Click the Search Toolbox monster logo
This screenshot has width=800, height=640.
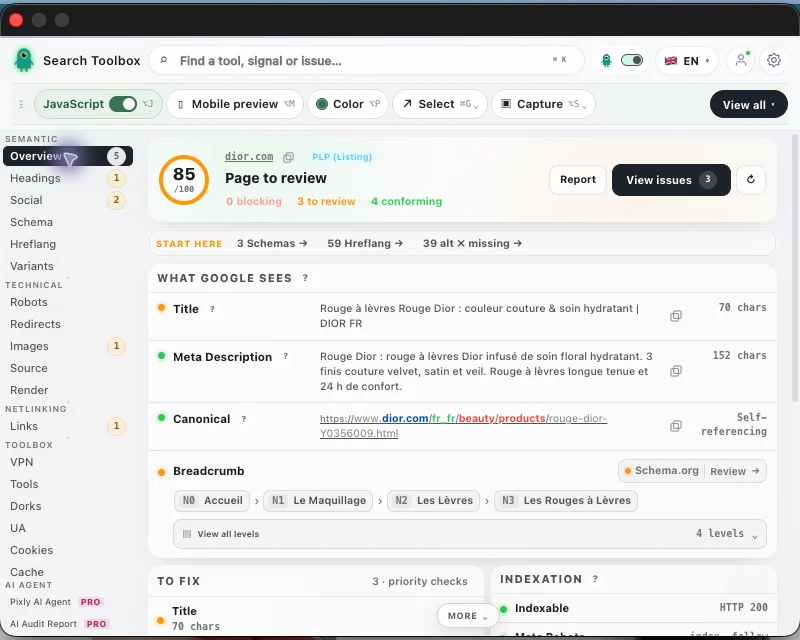point(23,60)
